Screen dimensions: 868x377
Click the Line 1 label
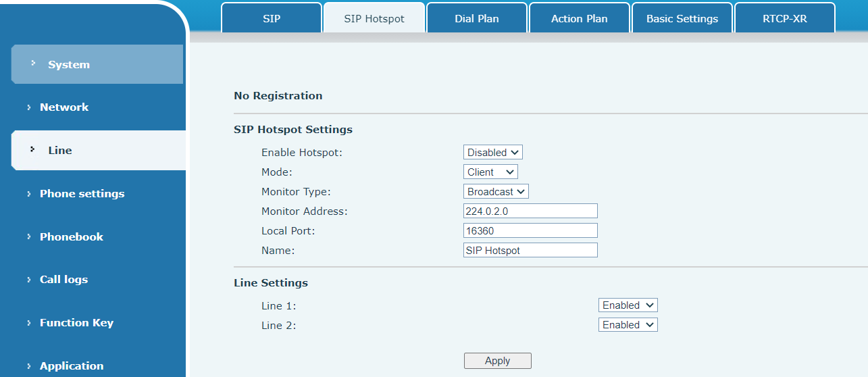tap(279, 306)
